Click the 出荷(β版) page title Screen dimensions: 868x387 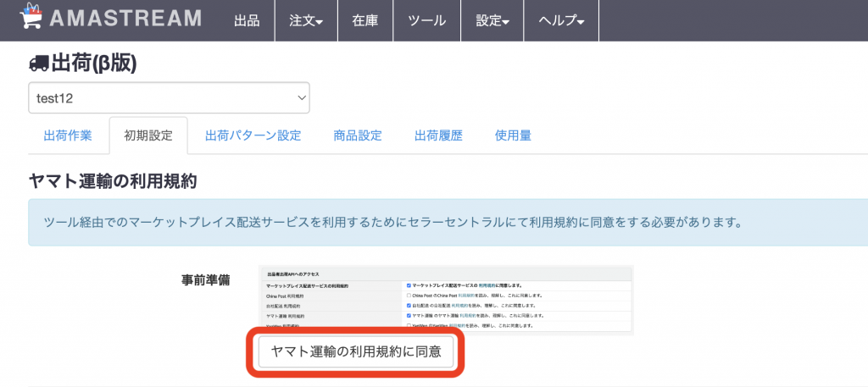click(93, 64)
